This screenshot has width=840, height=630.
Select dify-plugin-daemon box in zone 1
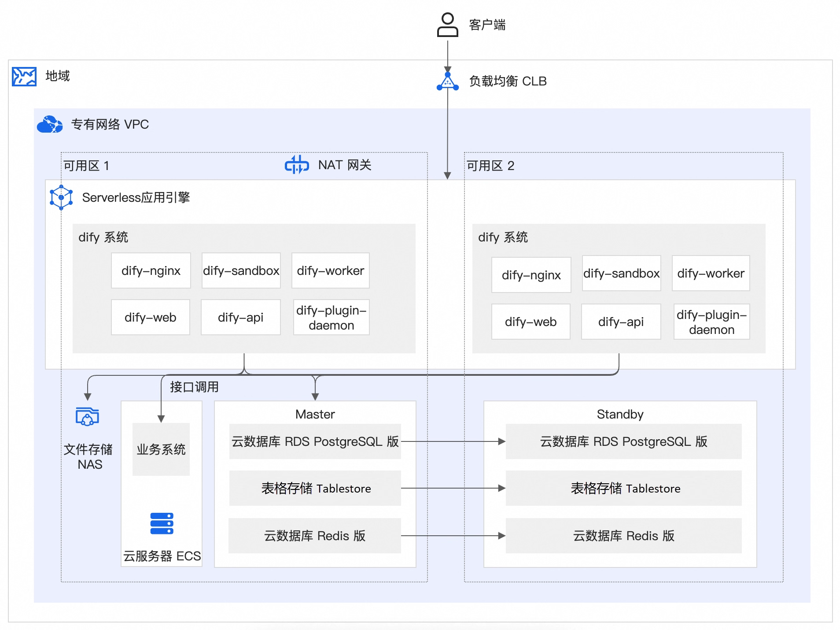click(332, 317)
